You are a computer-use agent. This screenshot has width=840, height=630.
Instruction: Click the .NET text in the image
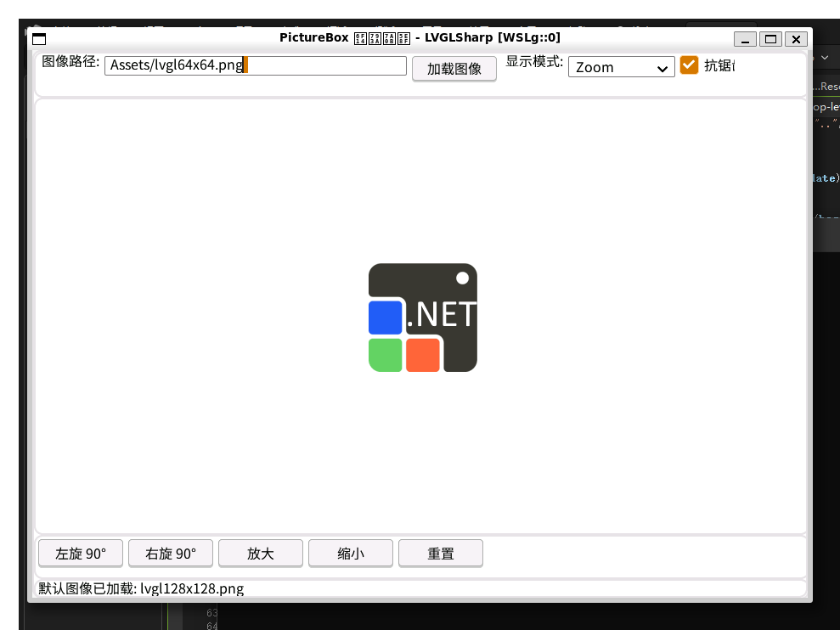pyautogui.click(x=442, y=315)
